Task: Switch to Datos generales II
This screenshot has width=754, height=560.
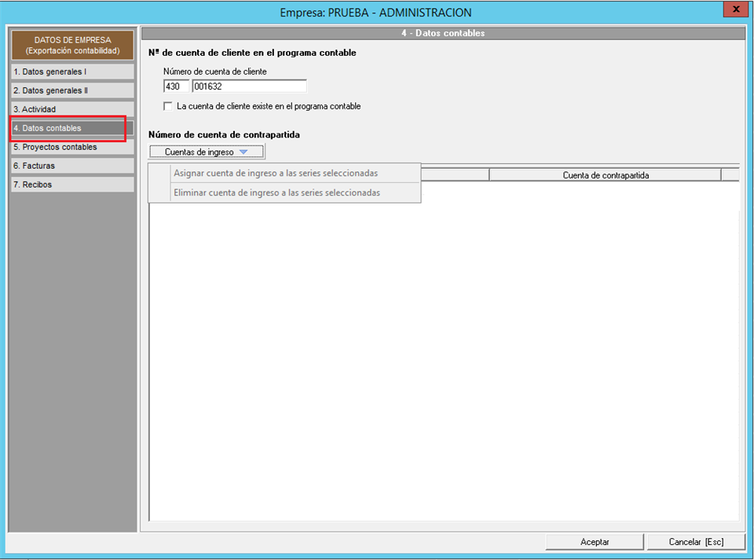Action: (x=72, y=90)
